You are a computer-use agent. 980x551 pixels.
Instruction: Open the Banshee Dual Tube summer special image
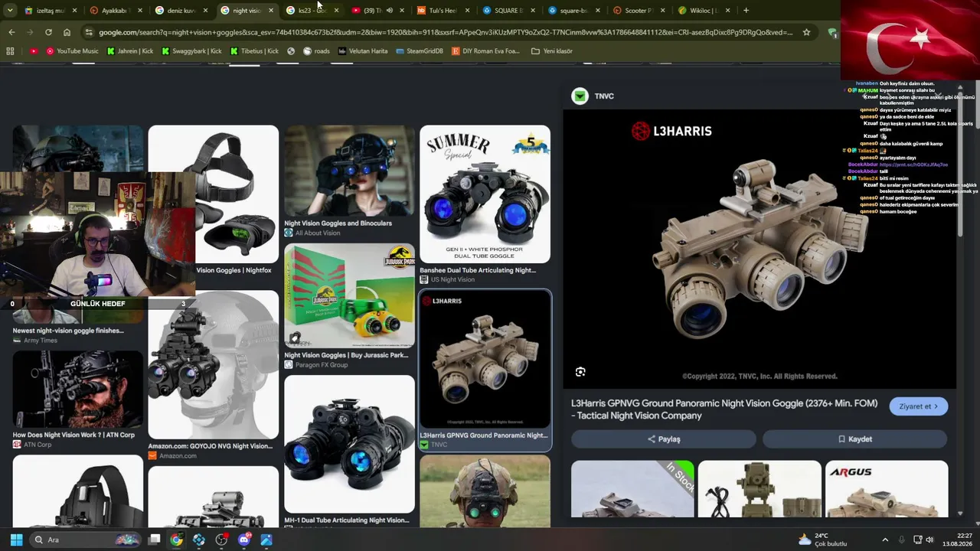coord(485,194)
